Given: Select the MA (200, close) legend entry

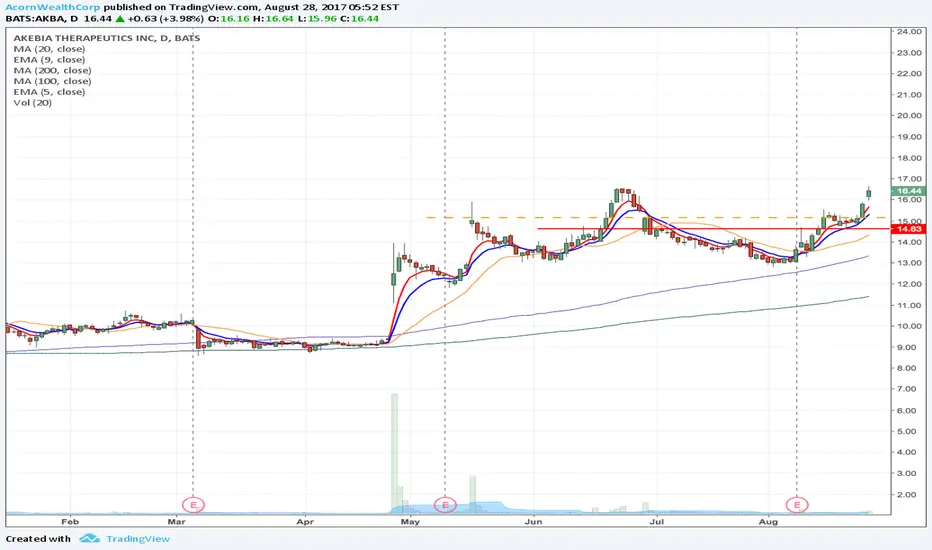Looking at the screenshot, I should pos(52,70).
